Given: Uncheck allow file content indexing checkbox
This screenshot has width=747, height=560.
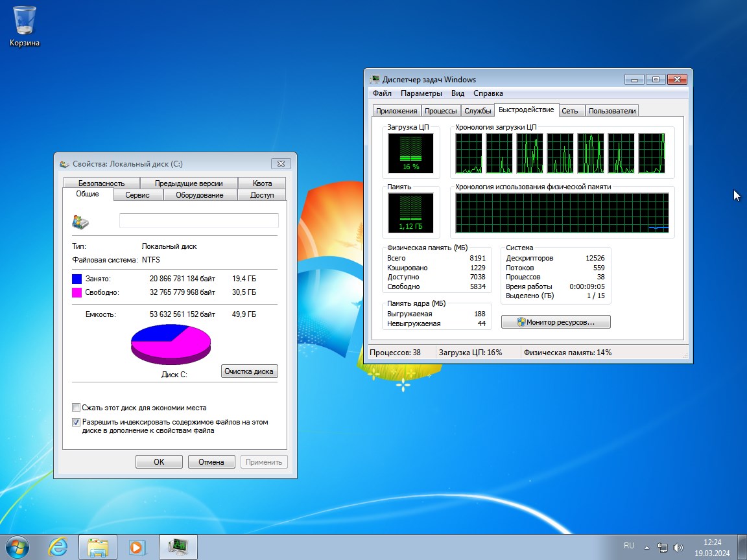Looking at the screenshot, I should click(x=76, y=422).
